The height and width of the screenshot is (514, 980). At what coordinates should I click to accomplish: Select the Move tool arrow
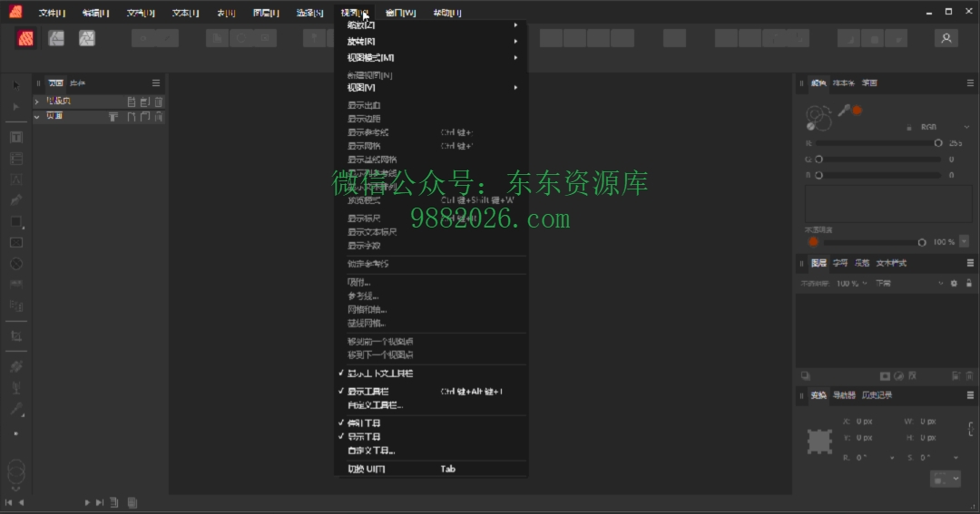[15, 84]
